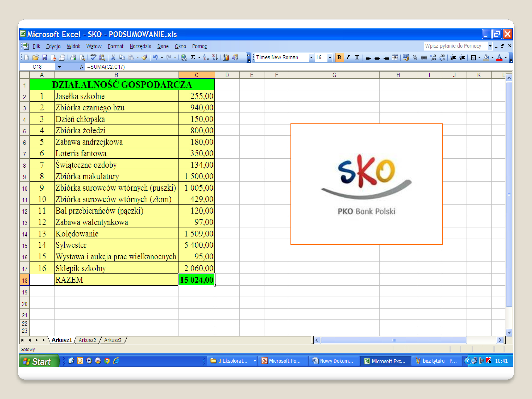The image size is (532, 399).
Task: Click the Format Painter brush icon
Action: 145,57
